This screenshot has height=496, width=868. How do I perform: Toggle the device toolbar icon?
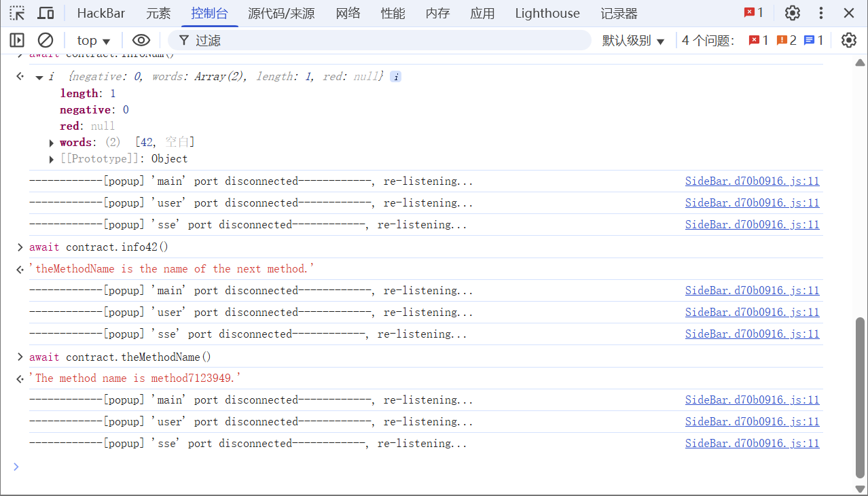[46, 13]
